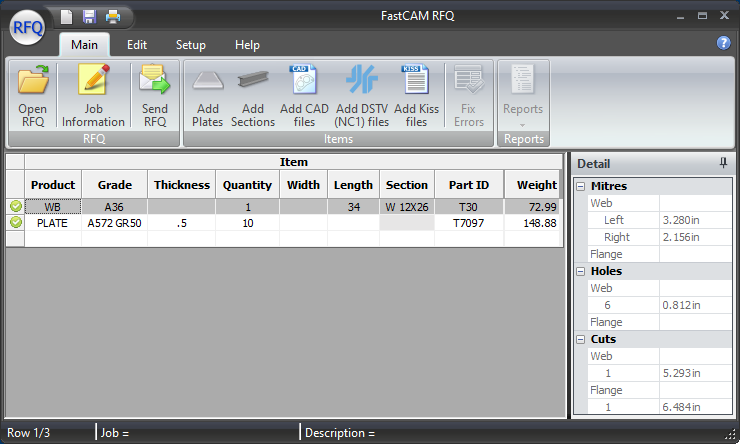Image resolution: width=740 pixels, height=444 pixels.
Task: Select the T30 part ID cell
Action: (469, 207)
